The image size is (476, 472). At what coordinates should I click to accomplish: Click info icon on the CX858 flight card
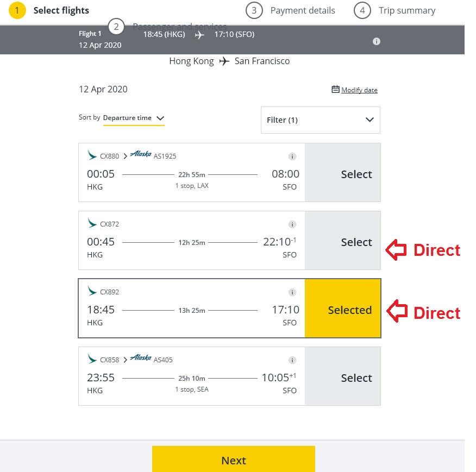pyautogui.click(x=292, y=360)
